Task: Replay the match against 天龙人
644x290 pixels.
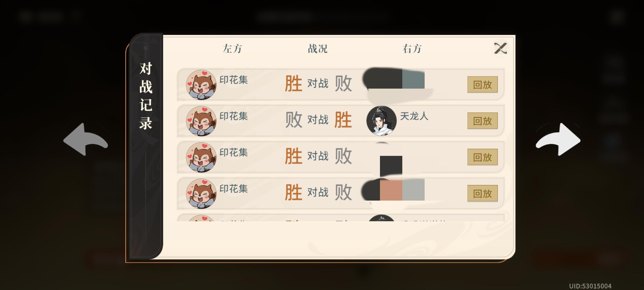Action: coord(482,121)
